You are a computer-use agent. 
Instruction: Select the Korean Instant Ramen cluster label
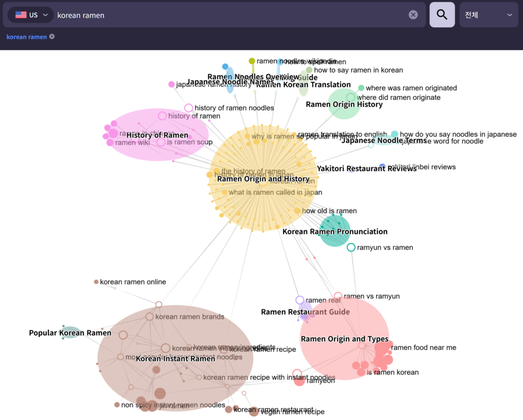pos(175,359)
